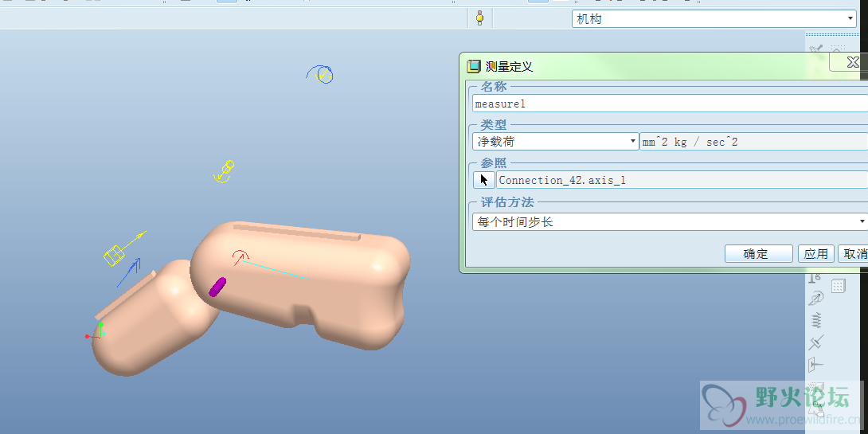Select the larger right finger segment body

(300, 284)
